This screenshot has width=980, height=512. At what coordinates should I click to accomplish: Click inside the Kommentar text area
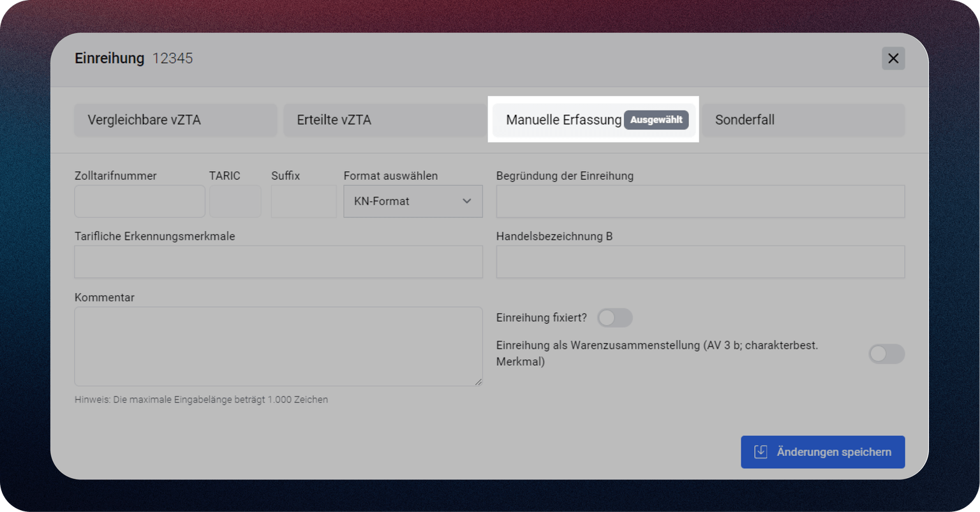(x=278, y=346)
